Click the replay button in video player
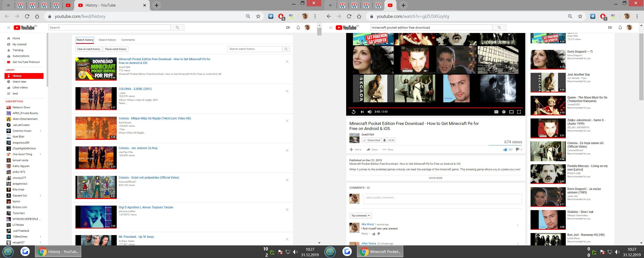This screenshot has width=644, height=258. click(353, 112)
